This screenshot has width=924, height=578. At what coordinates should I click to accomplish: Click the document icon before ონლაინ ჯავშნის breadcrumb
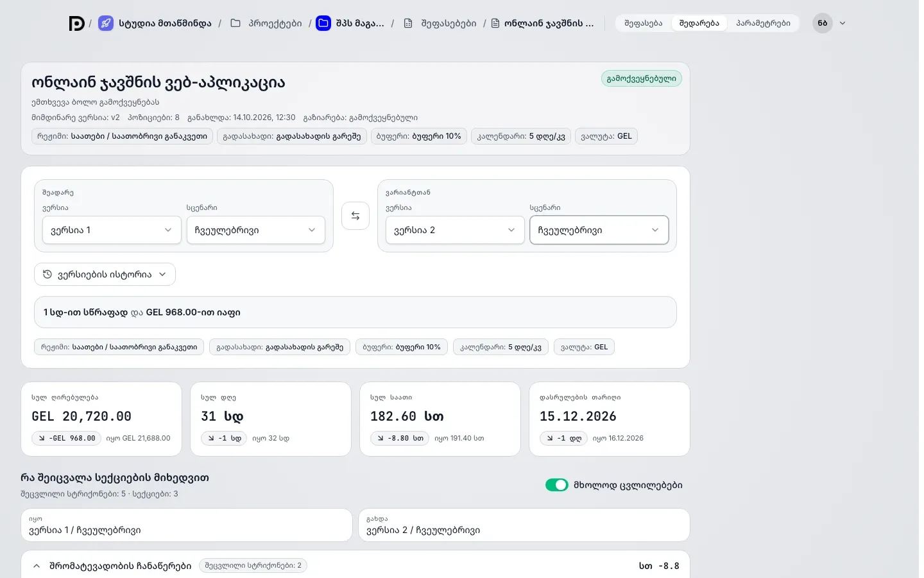[x=495, y=23]
